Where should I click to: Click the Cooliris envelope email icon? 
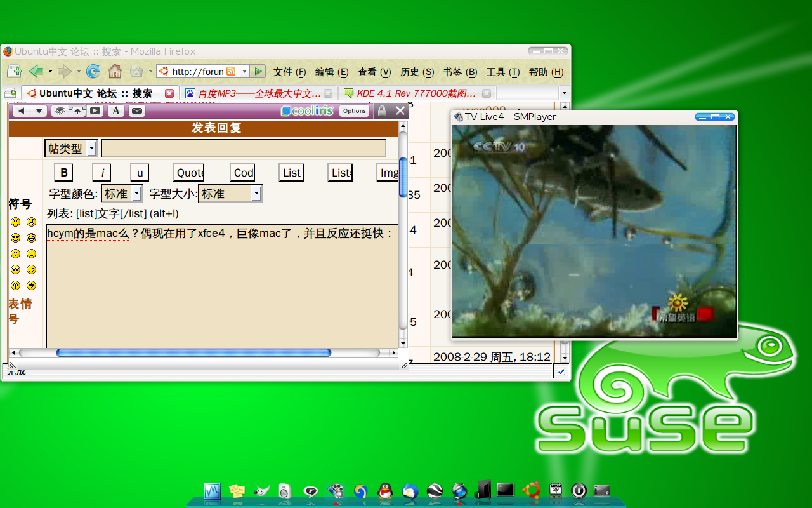(136, 111)
